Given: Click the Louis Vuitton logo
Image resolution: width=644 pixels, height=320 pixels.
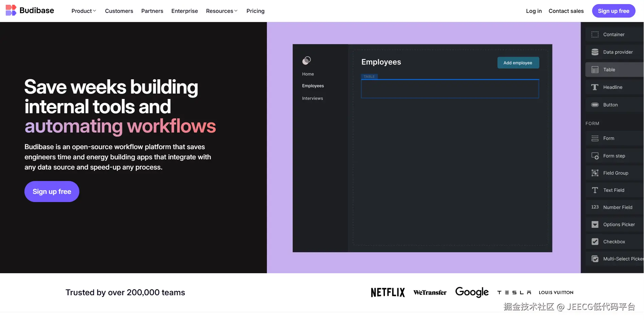Looking at the screenshot, I should pyautogui.click(x=556, y=293).
